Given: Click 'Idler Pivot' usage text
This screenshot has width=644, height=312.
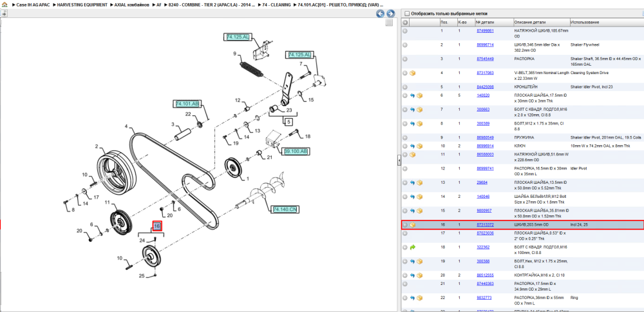Looking at the screenshot, I should pyautogui.click(x=580, y=168).
